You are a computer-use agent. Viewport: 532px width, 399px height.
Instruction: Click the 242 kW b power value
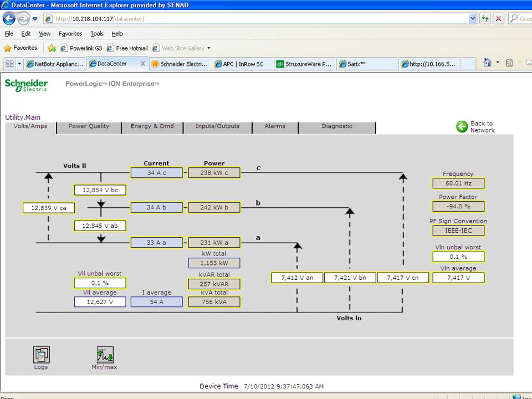pyautogui.click(x=214, y=207)
